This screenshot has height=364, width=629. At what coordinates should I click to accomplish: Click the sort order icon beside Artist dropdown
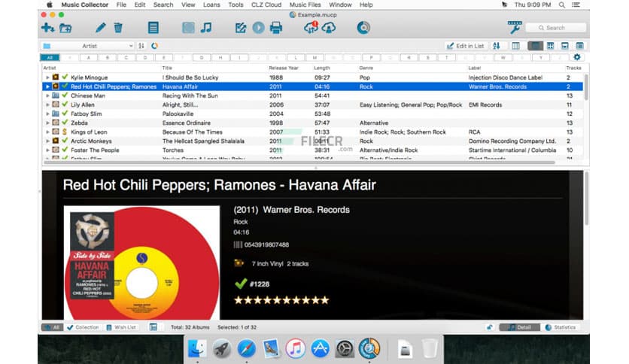tap(141, 46)
